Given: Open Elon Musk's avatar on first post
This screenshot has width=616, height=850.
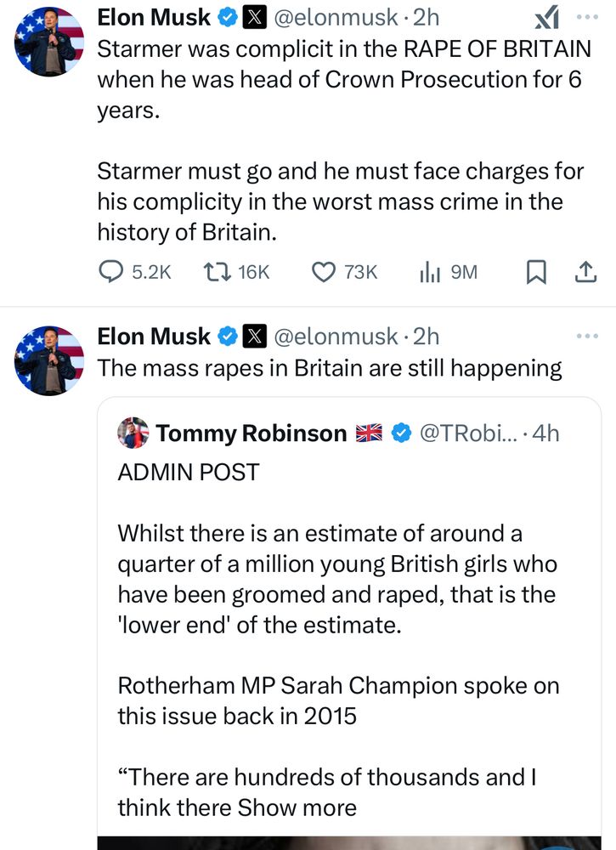Looking at the screenshot, I should tap(49, 41).
